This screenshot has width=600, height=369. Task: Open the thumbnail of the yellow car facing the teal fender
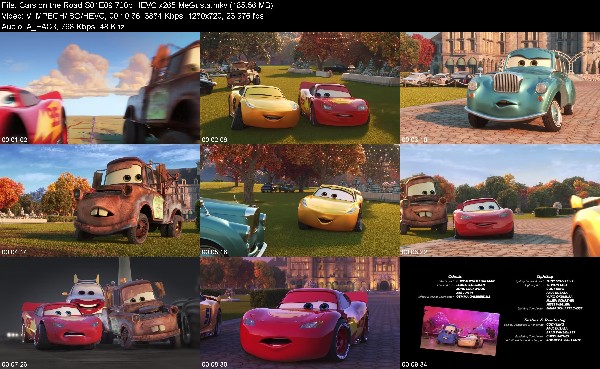300,201
